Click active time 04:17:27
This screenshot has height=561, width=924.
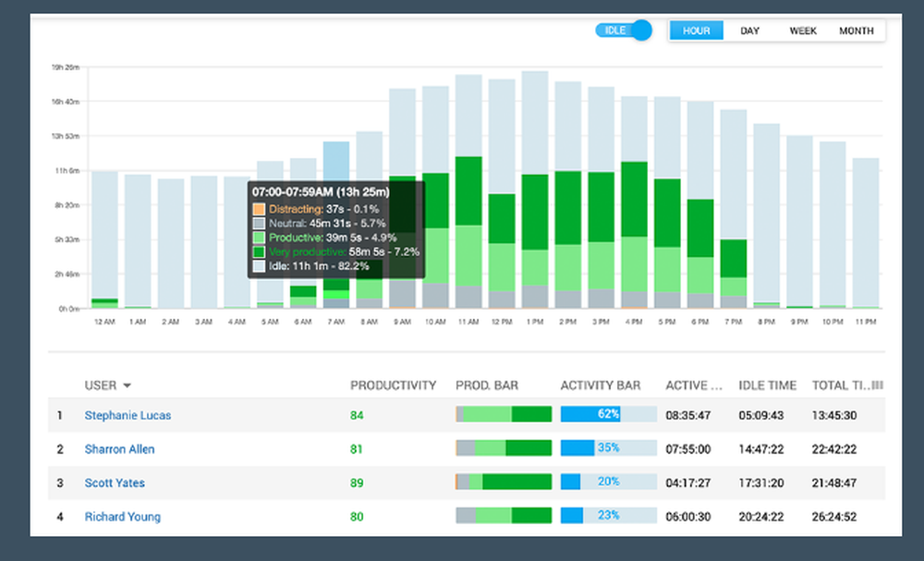coord(687,483)
